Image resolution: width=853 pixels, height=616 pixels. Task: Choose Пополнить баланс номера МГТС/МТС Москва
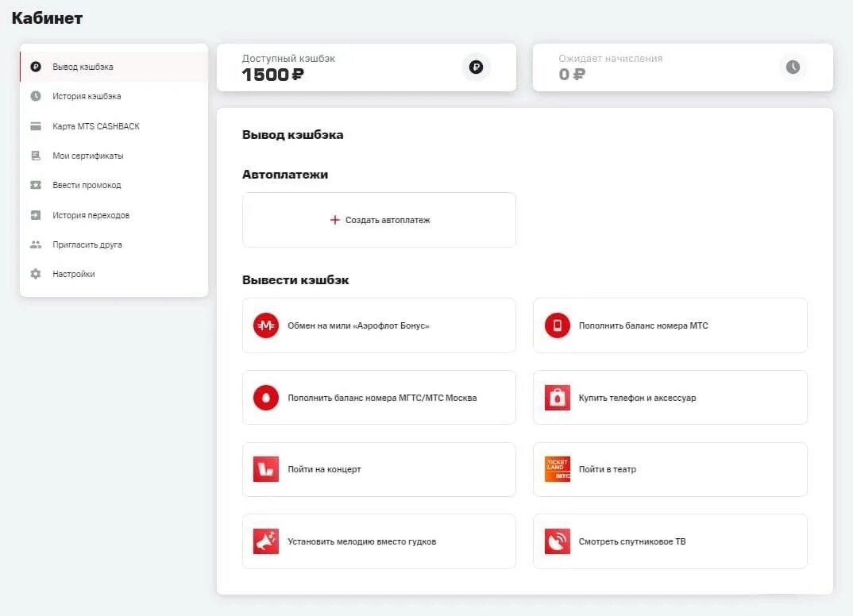pos(379,398)
